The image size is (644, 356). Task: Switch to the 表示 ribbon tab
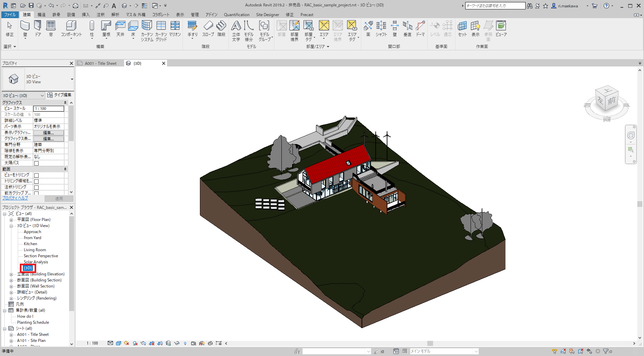pyautogui.click(x=180, y=14)
